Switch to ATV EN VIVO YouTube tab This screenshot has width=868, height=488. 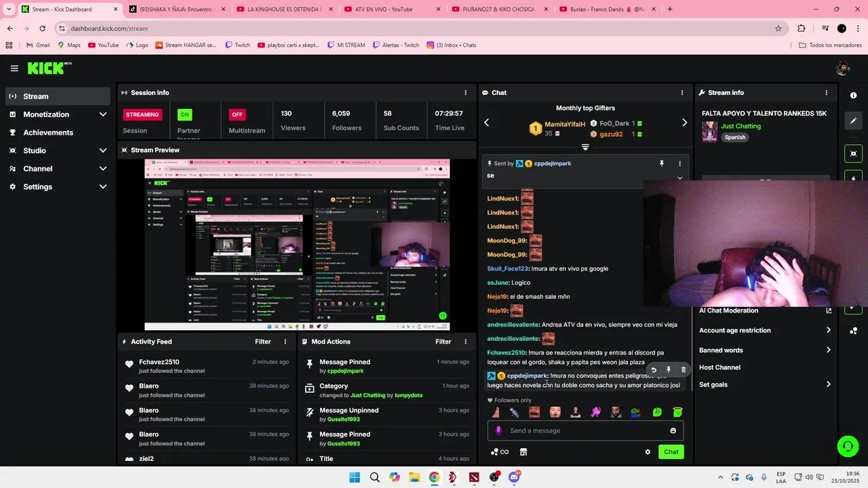(x=393, y=9)
